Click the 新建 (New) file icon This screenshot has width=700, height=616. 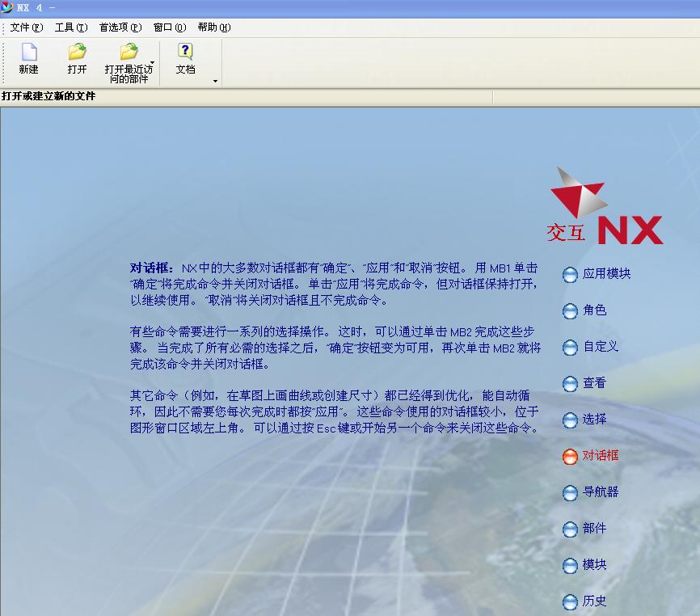(29, 52)
